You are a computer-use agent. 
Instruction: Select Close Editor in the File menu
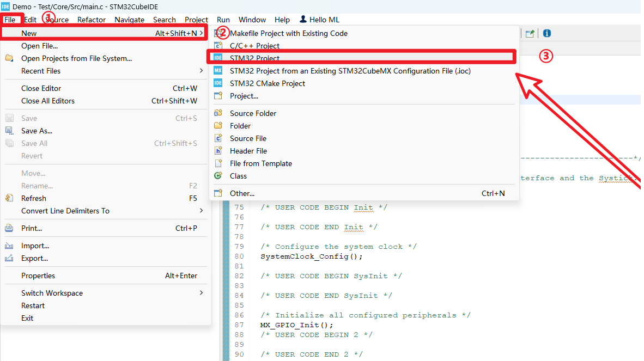(105, 88)
